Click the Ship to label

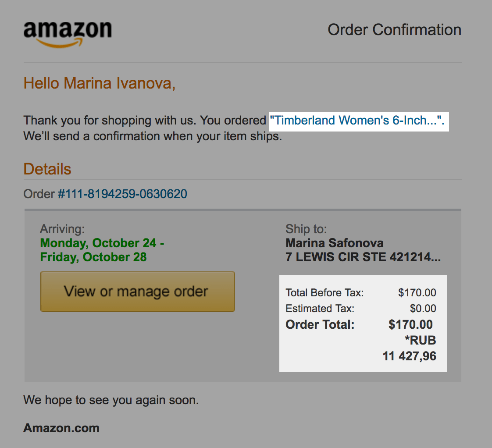pyautogui.click(x=306, y=229)
